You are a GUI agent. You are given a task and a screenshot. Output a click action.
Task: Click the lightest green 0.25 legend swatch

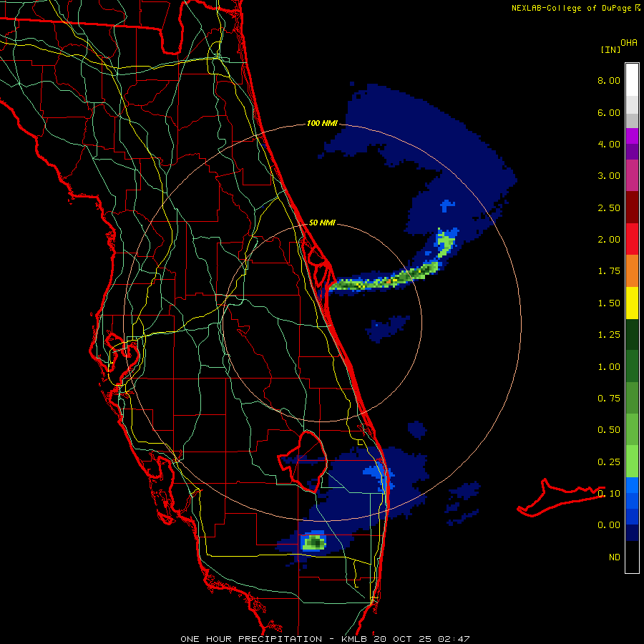tap(632, 462)
